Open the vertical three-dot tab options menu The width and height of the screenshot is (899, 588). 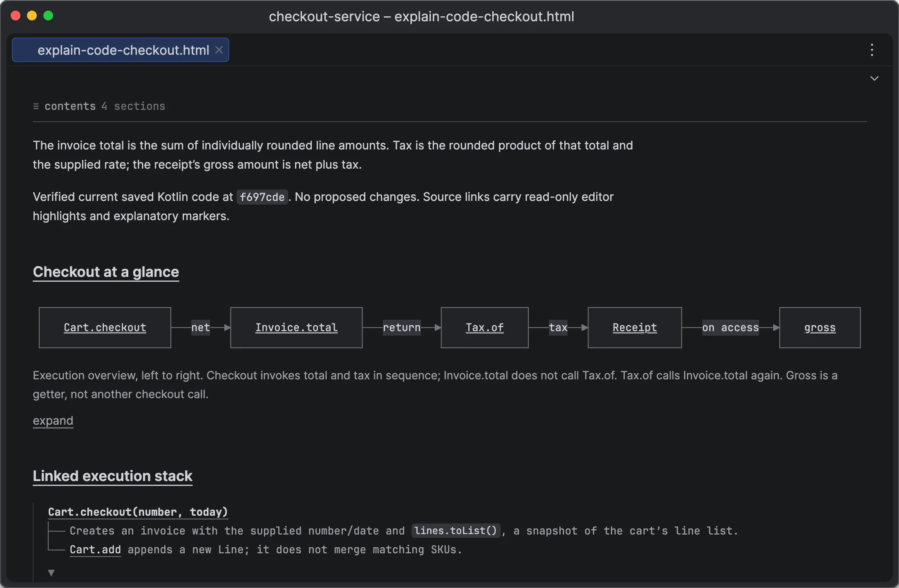coord(872,50)
